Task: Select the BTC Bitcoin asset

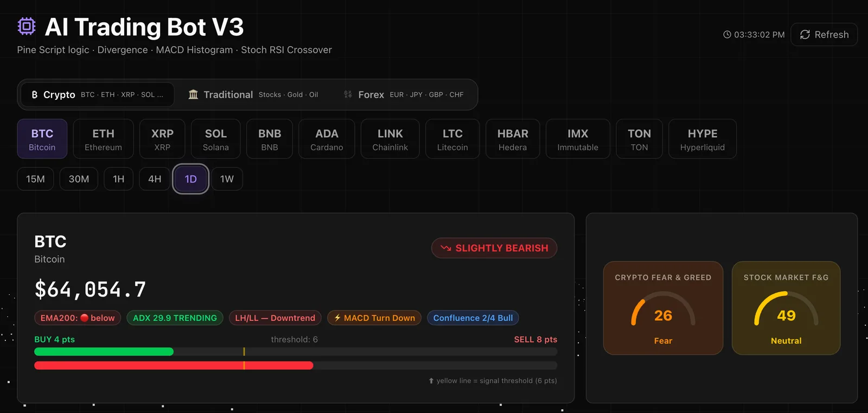Action: pyautogui.click(x=42, y=139)
